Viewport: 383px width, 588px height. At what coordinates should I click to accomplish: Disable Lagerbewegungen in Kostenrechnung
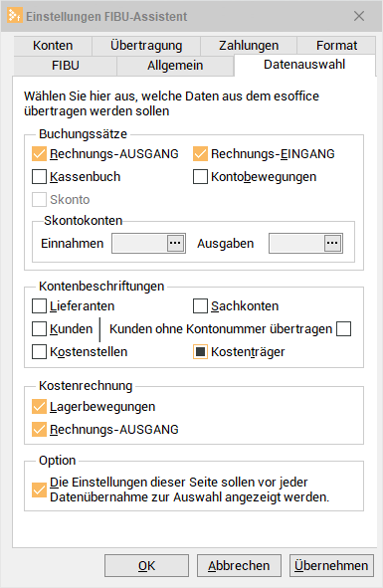(40, 407)
